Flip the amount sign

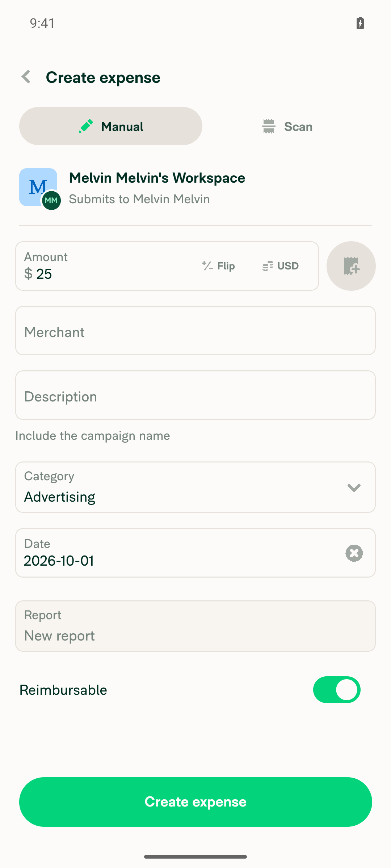[x=219, y=266]
